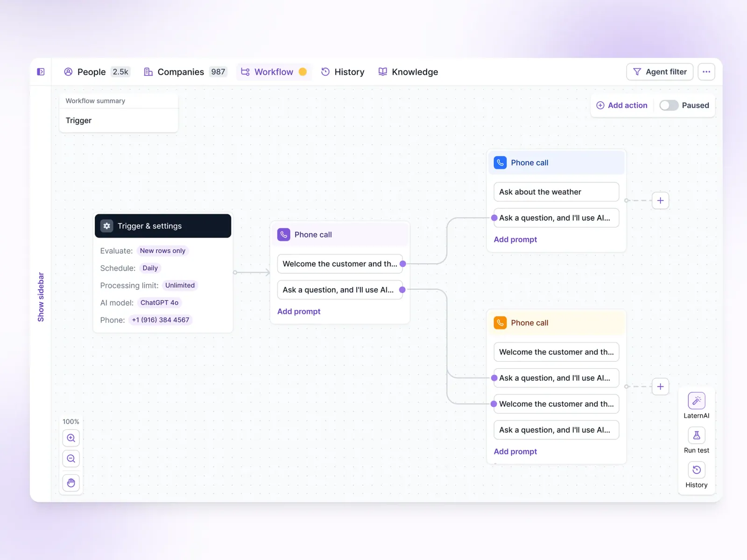Open the three-dot more options menu

pos(706,72)
